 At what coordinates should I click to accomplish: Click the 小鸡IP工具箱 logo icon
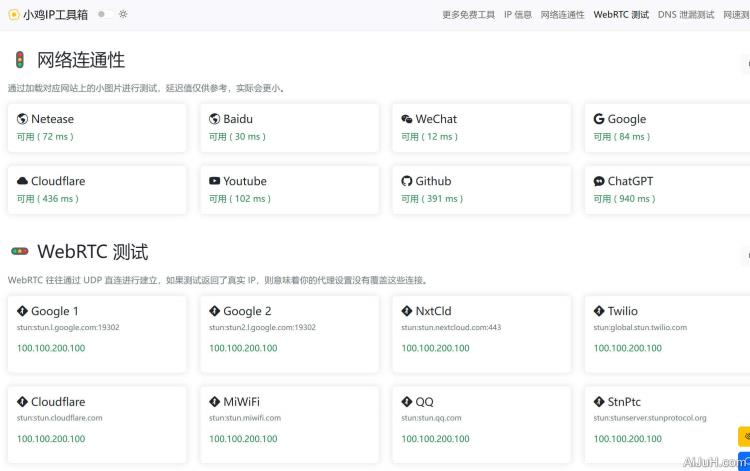pyautogui.click(x=13, y=15)
